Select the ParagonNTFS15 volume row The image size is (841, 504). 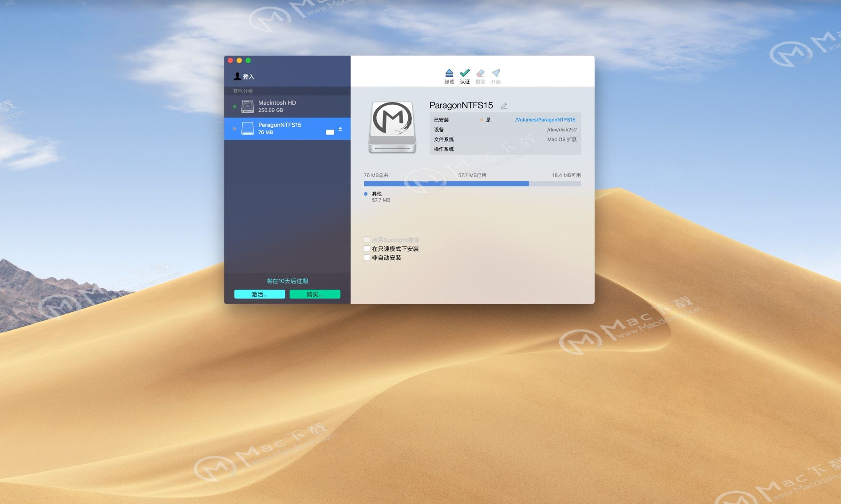tap(287, 129)
